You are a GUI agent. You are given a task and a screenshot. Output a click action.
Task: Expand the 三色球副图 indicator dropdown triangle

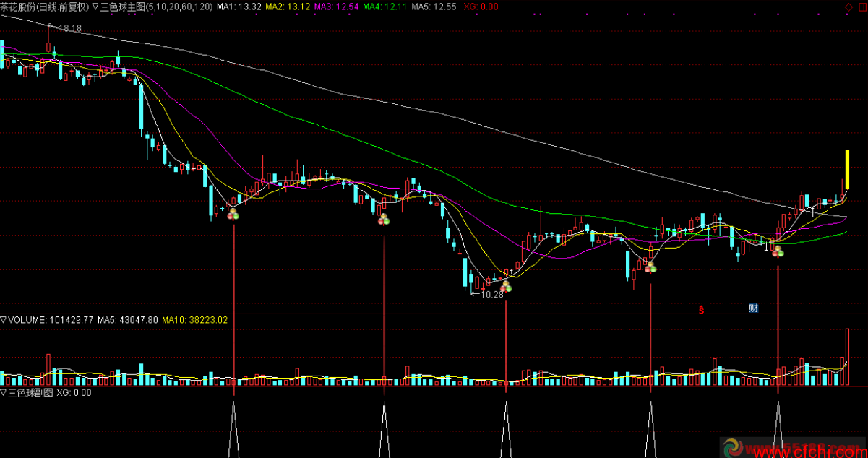4,393
